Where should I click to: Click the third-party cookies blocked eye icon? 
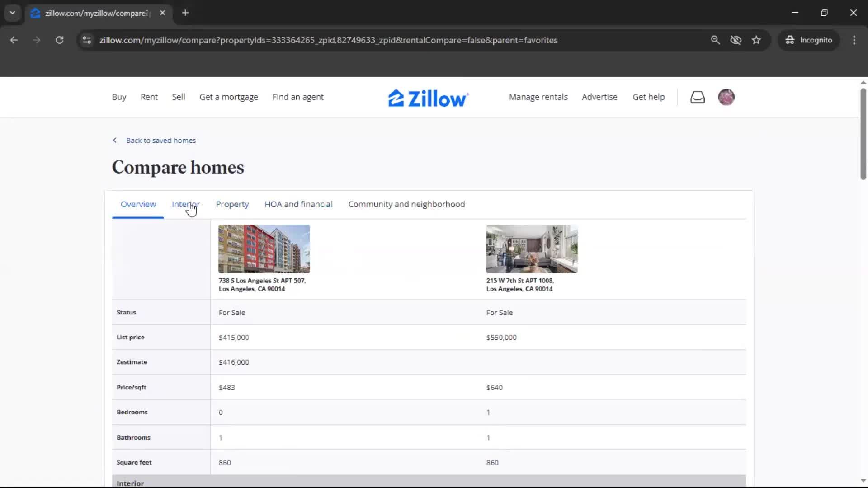click(736, 40)
